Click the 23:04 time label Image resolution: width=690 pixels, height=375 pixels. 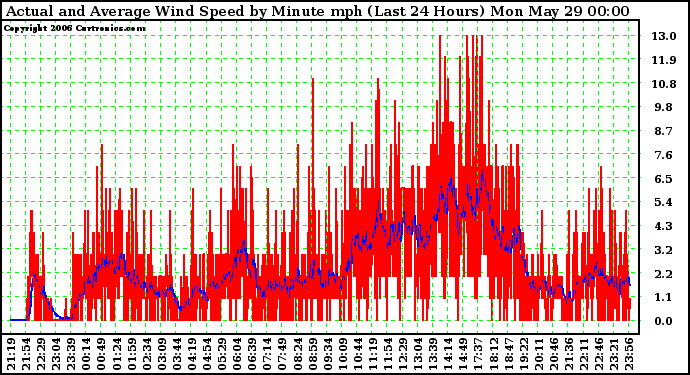56,354
